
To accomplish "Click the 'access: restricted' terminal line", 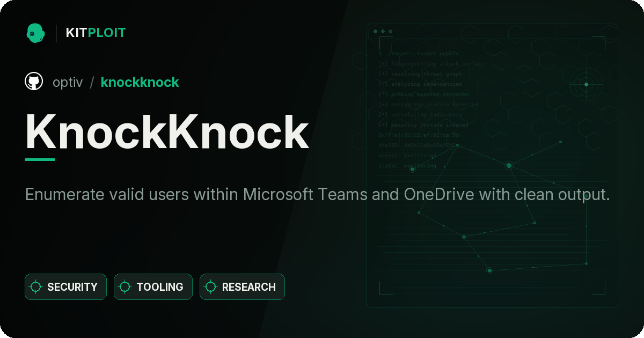I will click(x=407, y=156).
